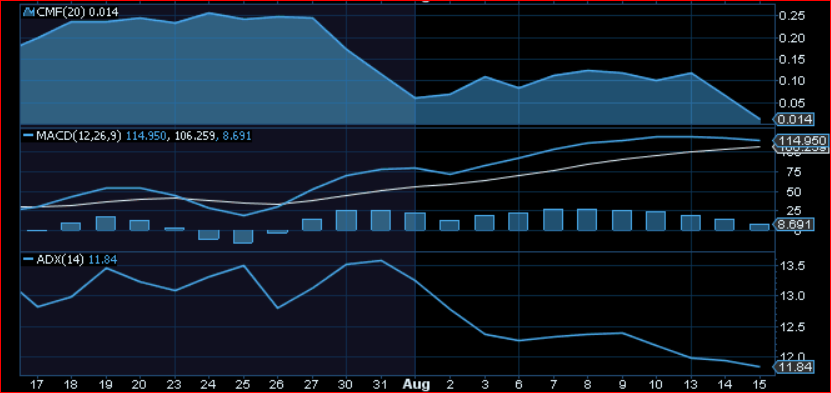Click the histogram value tag 8.691
This screenshot has height=393, width=831.
tap(795, 225)
